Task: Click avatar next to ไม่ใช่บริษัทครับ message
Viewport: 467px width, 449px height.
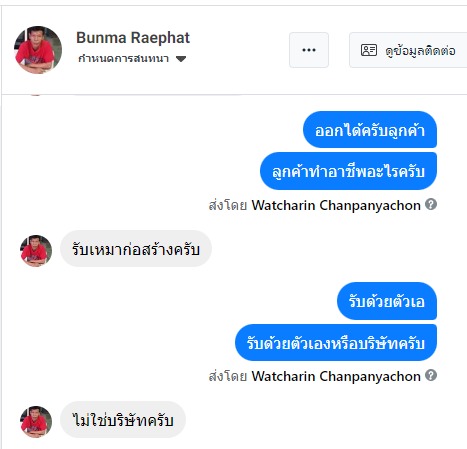Action: (x=36, y=422)
